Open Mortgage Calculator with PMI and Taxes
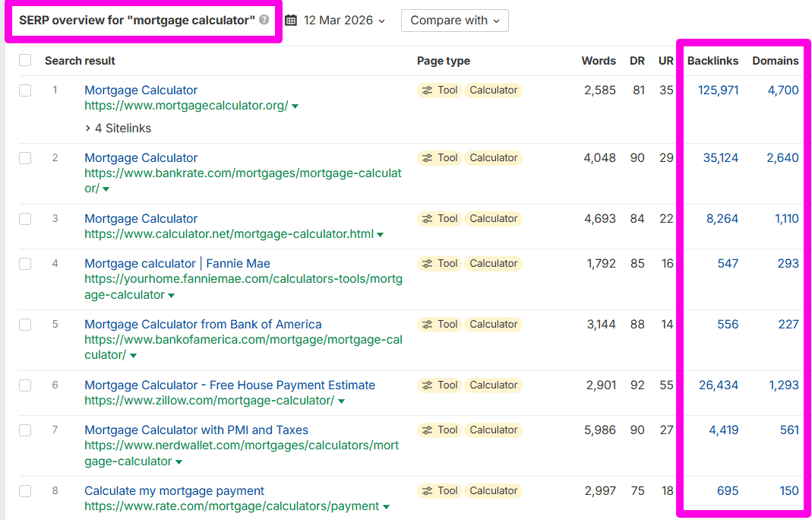812x520 pixels. (196, 430)
